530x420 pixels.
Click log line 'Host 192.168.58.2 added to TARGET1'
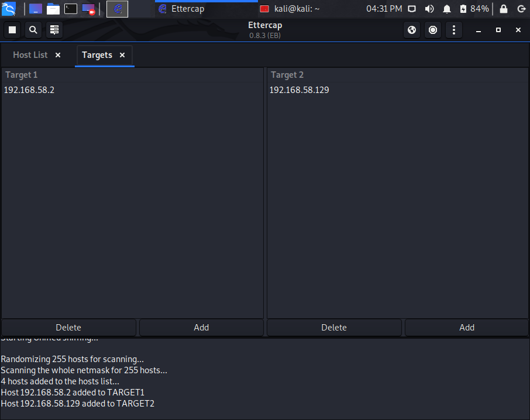[x=73, y=393]
